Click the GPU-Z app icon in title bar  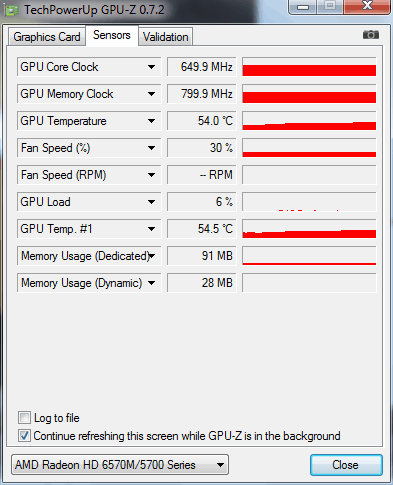12,10
